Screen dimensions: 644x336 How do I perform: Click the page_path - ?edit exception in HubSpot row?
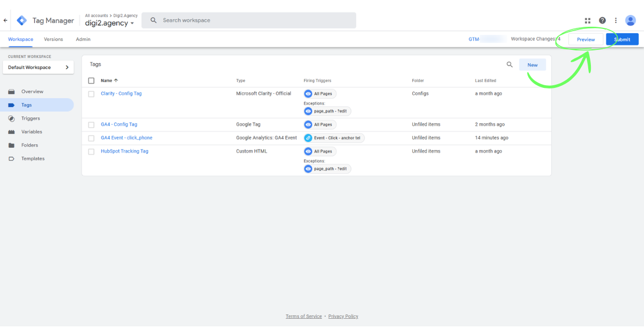[x=327, y=168]
